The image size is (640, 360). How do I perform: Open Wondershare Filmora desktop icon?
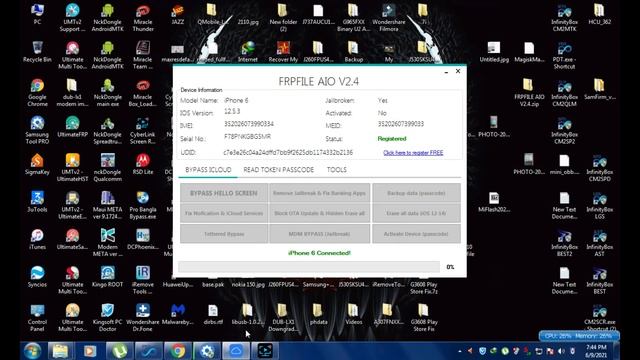389,18
